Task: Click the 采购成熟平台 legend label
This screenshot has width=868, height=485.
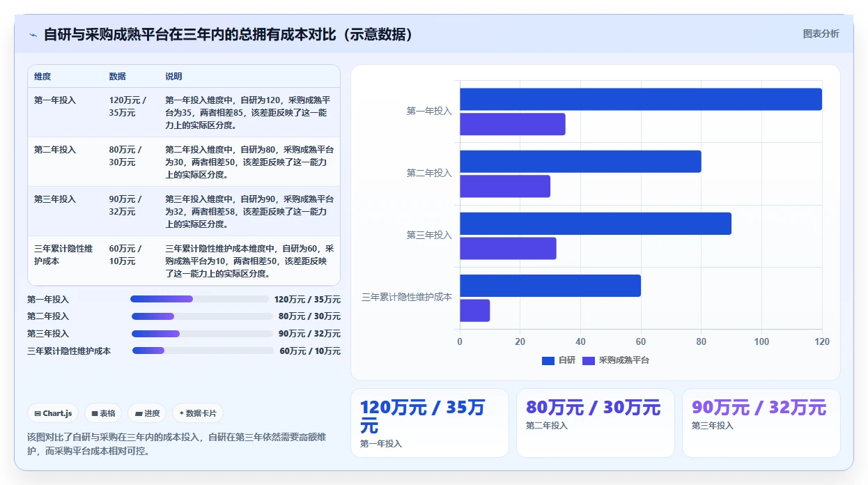Action: point(624,360)
